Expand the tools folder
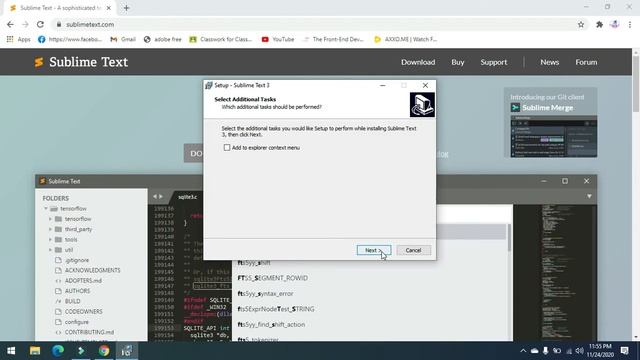 (51, 240)
